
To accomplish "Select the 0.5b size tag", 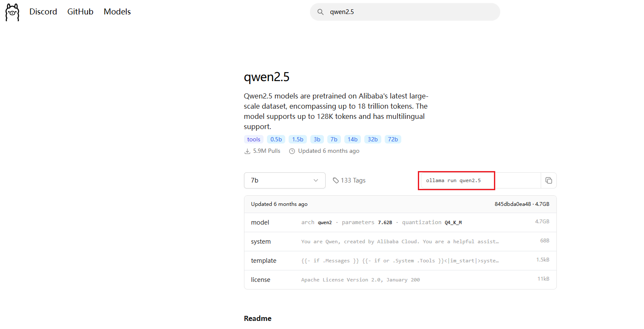I will pyautogui.click(x=276, y=139).
